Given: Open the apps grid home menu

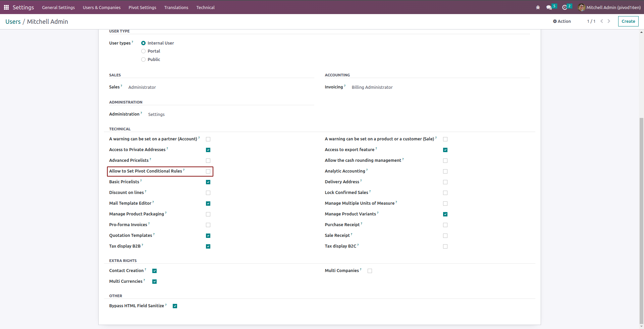Looking at the screenshot, I should (x=6, y=7).
